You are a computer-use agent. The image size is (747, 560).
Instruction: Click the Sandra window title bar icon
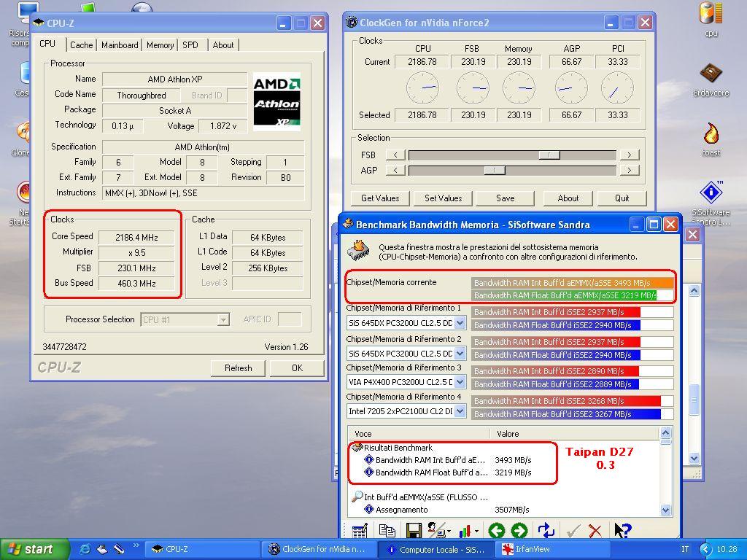(x=348, y=225)
